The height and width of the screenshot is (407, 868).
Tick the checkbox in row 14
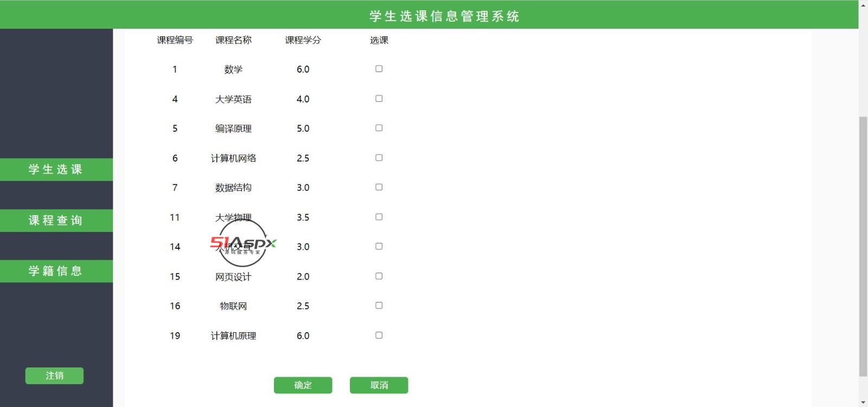(379, 246)
